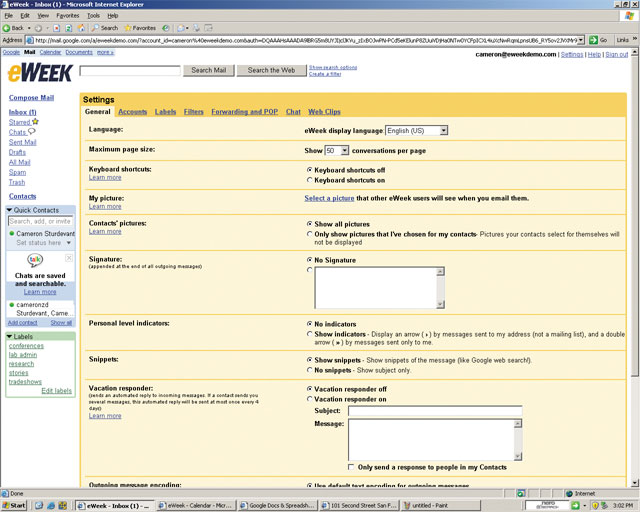The width and height of the screenshot is (640, 512).
Task: Open the Back button history arrow
Action: (29, 28)
